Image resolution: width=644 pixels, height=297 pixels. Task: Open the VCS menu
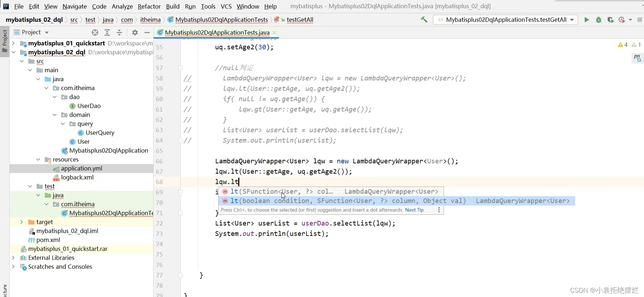(x=226, y=6)
